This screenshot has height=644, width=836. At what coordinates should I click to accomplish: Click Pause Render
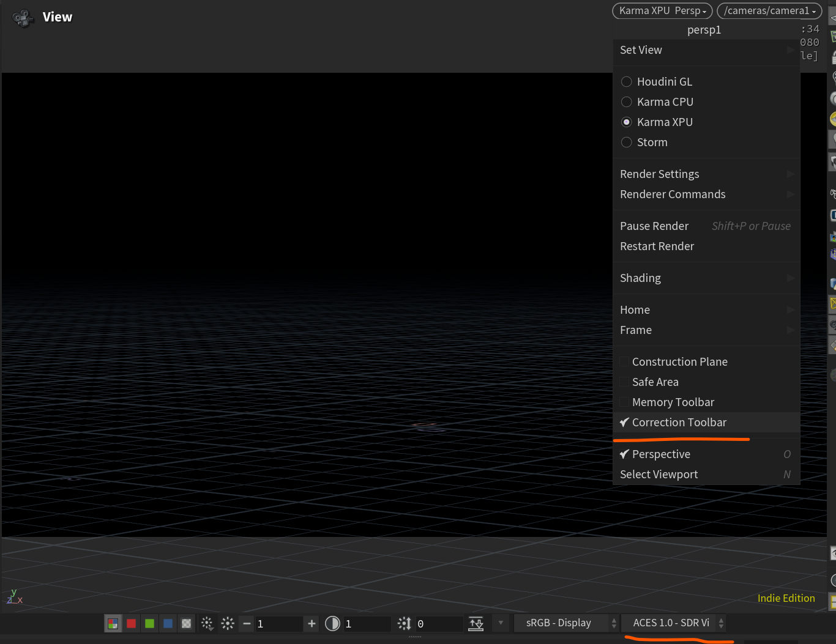654,226
